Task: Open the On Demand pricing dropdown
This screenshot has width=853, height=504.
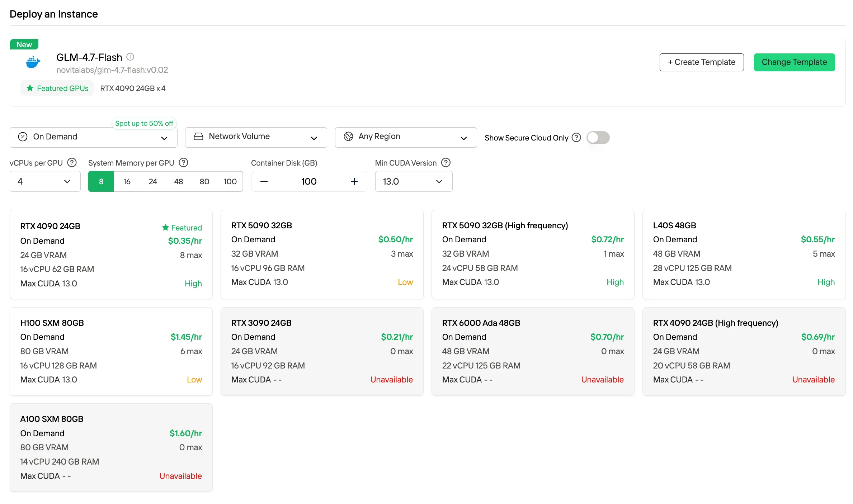Action: click(x=94, y=137)
